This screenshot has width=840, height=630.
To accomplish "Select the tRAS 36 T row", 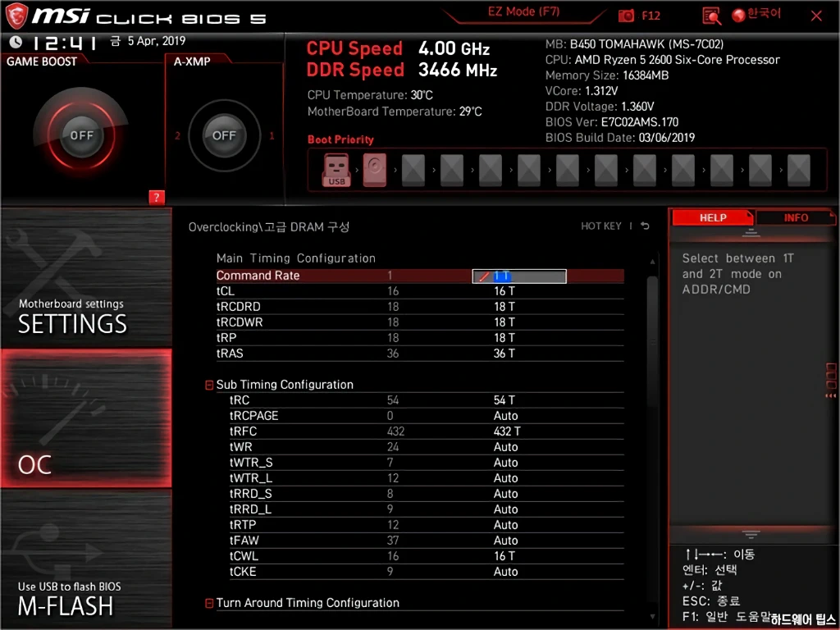I will [420, 353].
